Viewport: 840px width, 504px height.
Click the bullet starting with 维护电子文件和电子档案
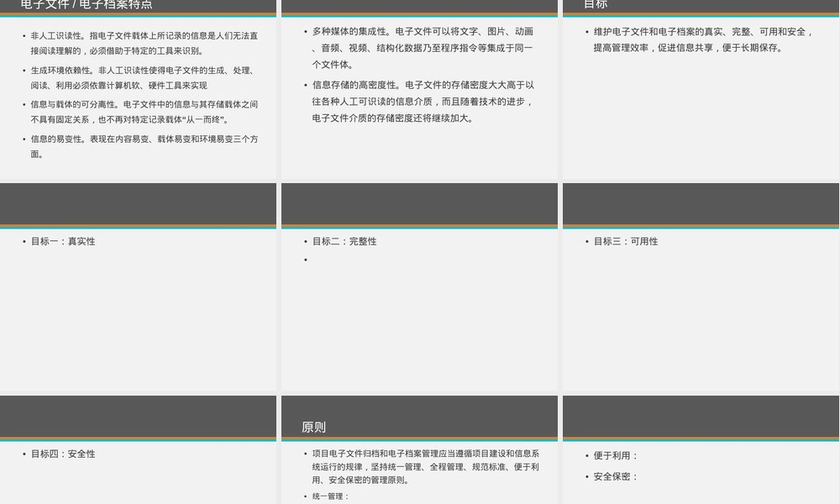pyautogui.click(x=703, y=39)
